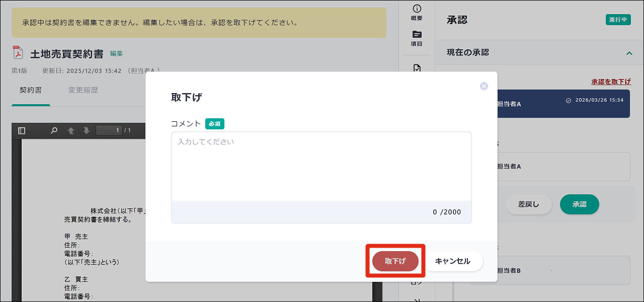Screen dimensions: 644x302
Task: Switch to the 変更履歴 tab
Action: click(x=83, y=91)
